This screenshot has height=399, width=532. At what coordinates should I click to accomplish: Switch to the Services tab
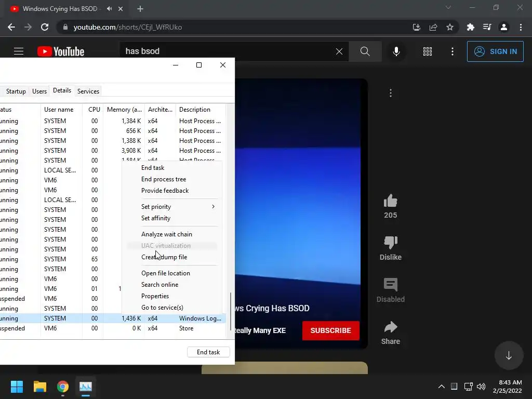pos(88,91)
